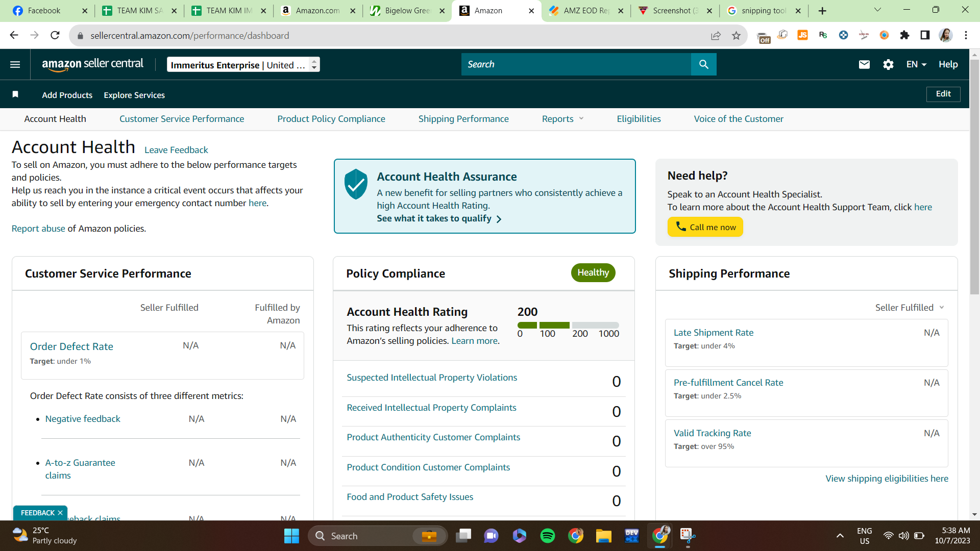Click the Account Health Assurance shield icon
Image resolution: width=980 pixels, height=551 pixels.
pos(356,184)
